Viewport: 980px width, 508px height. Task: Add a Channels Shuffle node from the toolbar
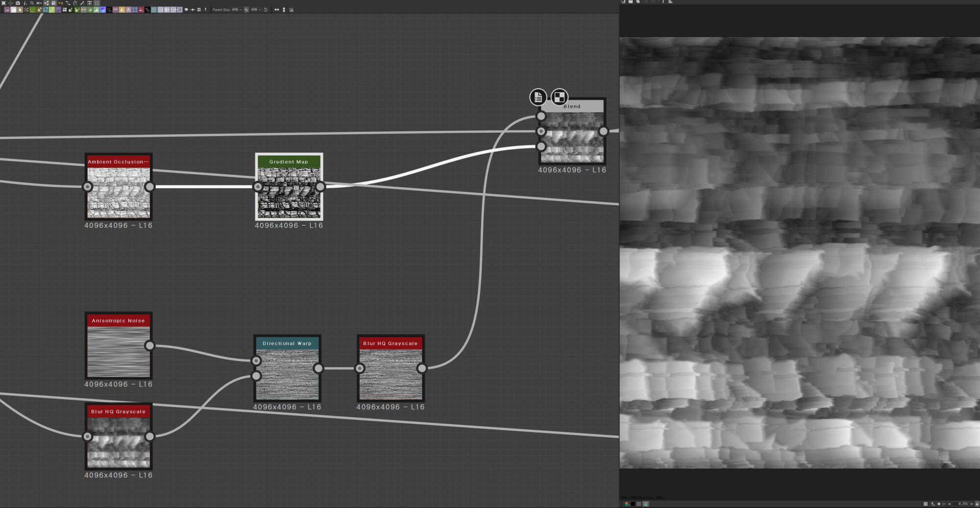[26, 10]
